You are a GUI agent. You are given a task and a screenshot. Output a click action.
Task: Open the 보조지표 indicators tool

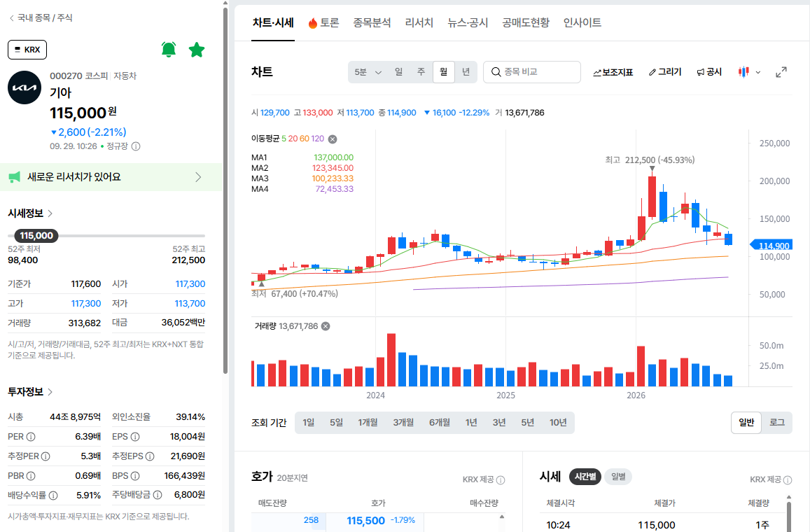[x=613, y=72]
